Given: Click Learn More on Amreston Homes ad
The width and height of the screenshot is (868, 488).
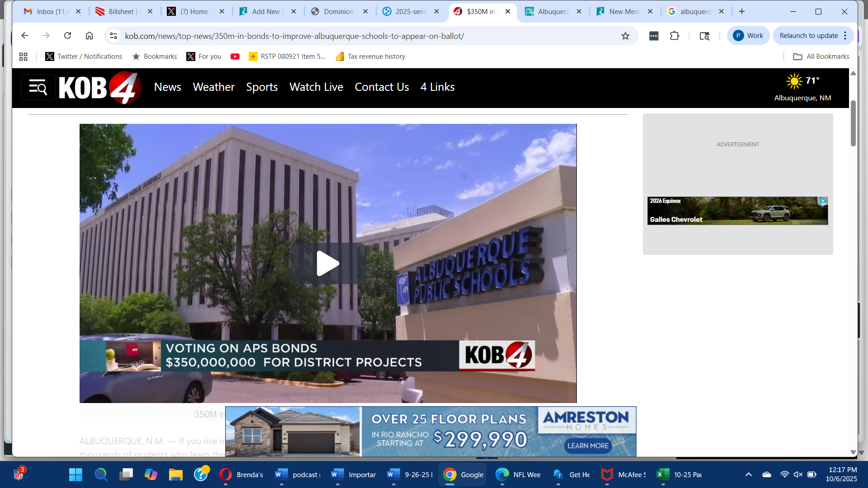Looking at the screenshot, I should 588,446.
